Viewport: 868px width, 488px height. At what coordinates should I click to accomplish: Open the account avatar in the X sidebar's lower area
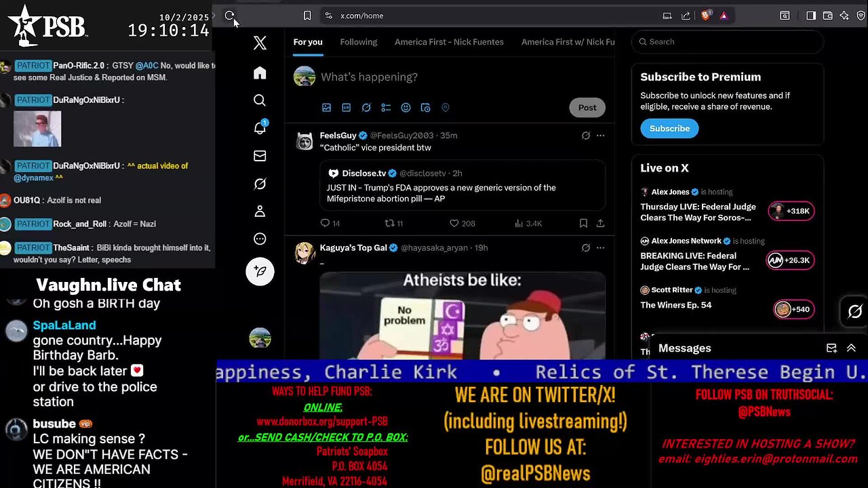point(260,337)
